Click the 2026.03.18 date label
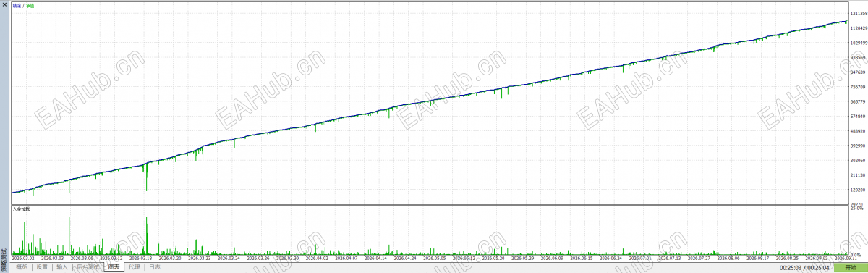This screenshot has width=868, height=273. [x=141, y=258]
